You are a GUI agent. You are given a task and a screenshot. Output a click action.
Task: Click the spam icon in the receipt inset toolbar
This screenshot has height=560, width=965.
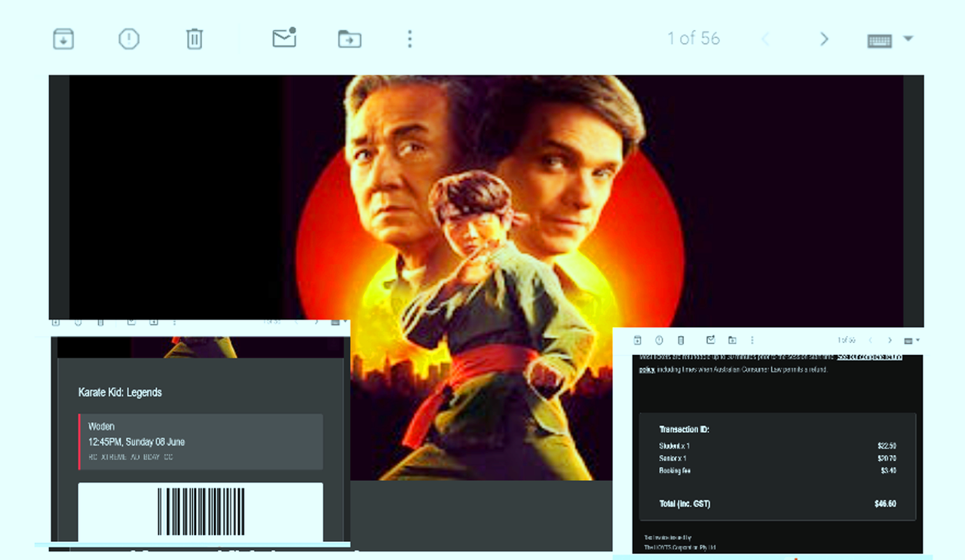[x=659, y=341]
